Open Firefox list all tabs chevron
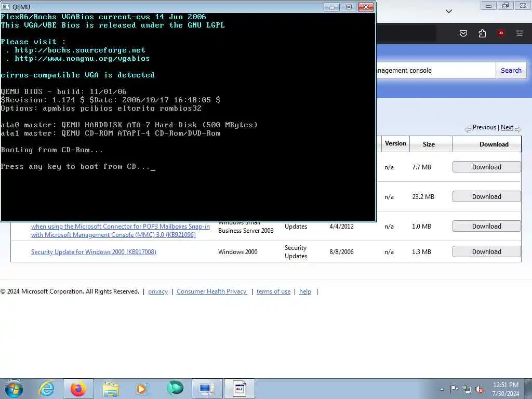This screenshot has width=532, height=399. coord(449,11)
